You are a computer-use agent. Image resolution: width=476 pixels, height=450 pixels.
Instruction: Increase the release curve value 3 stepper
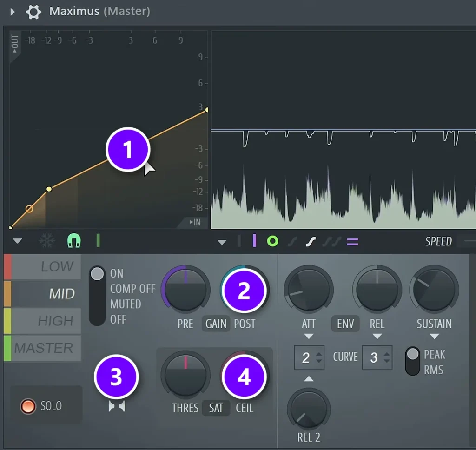pyautogui.click(x=387, y=354)
